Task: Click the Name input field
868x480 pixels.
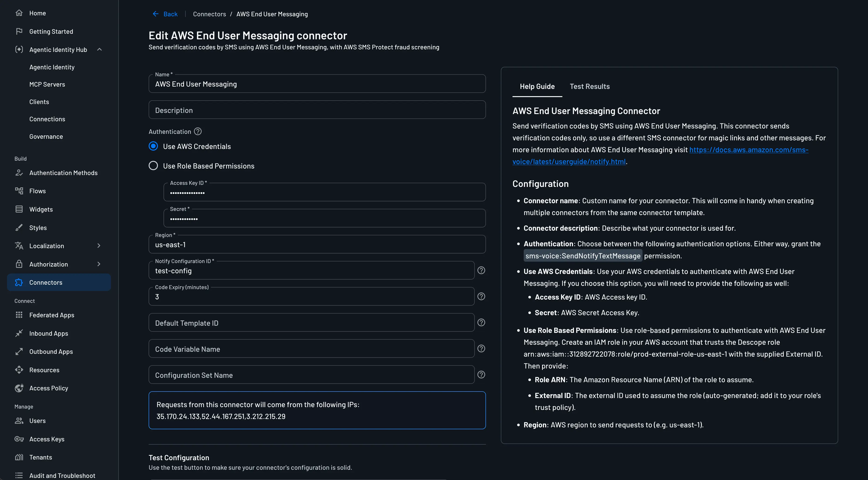Action: 317,84
